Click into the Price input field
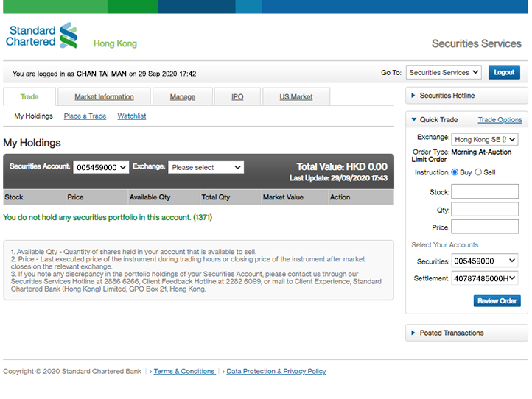This screenshot has height=399, width=532. coord(485,227)
